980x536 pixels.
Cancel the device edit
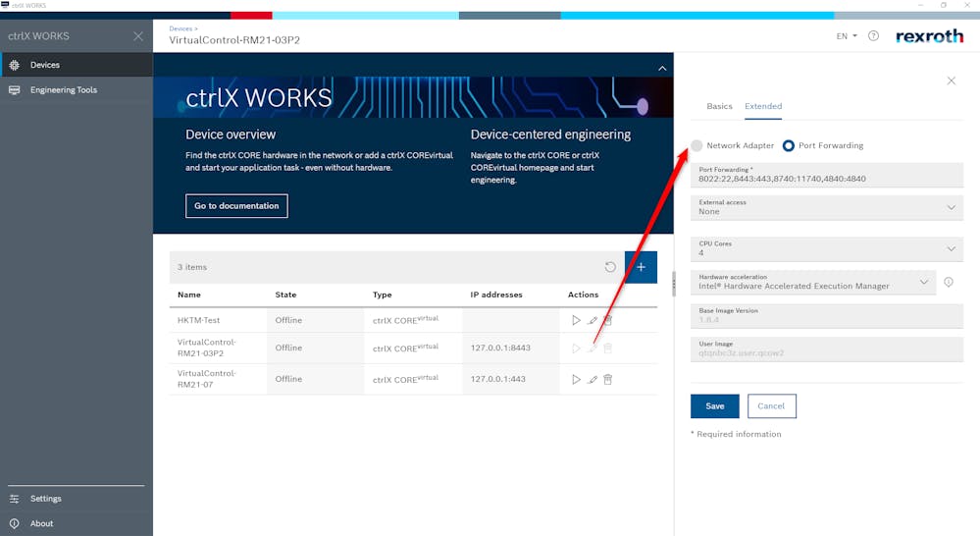(x=771, y=405)
